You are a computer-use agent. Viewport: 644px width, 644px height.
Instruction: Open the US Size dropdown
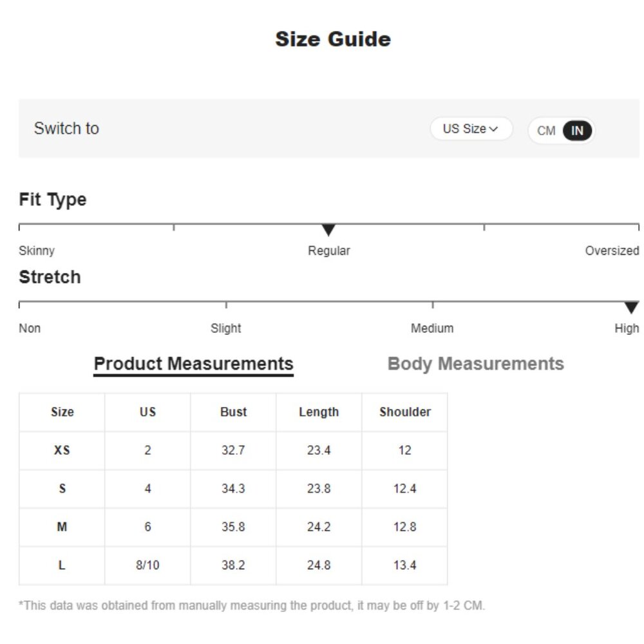tap(471, 129)
